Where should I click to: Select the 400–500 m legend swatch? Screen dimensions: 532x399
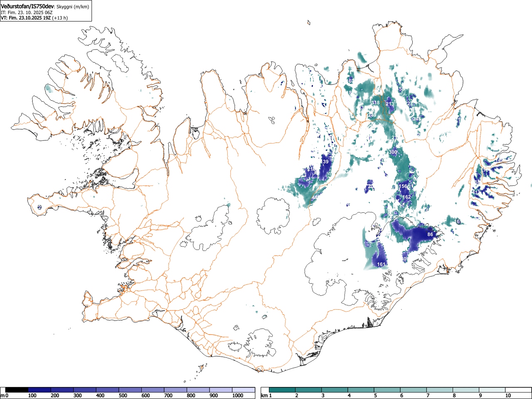coord(108,390)
